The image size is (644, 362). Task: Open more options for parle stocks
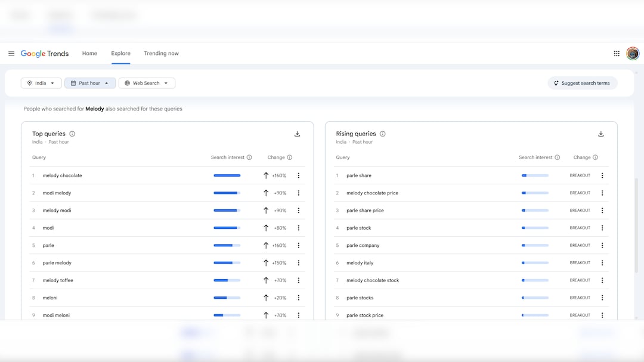(602, 298)
